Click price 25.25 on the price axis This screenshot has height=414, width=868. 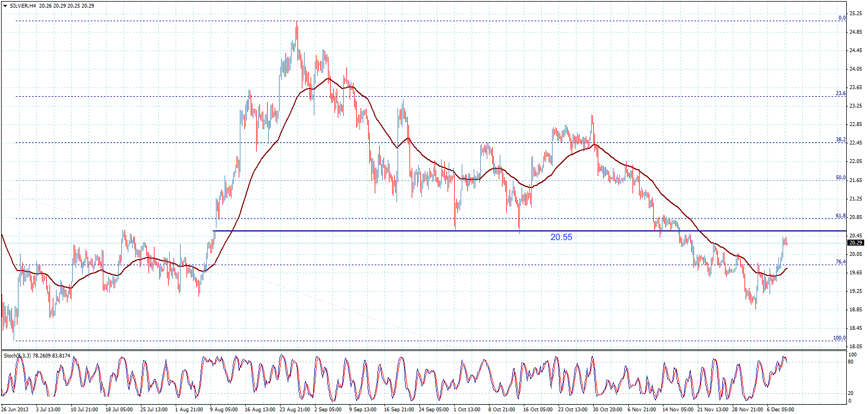tap(855, 14)
